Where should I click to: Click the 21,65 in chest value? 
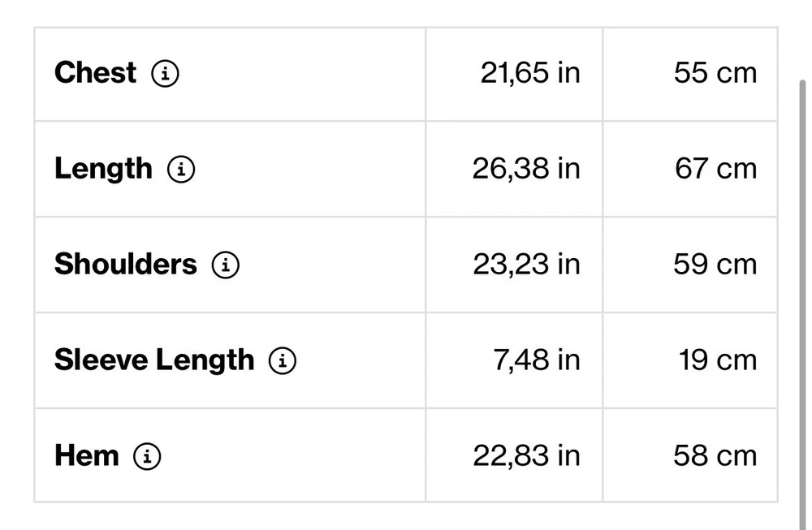click(x=530, y=73)
